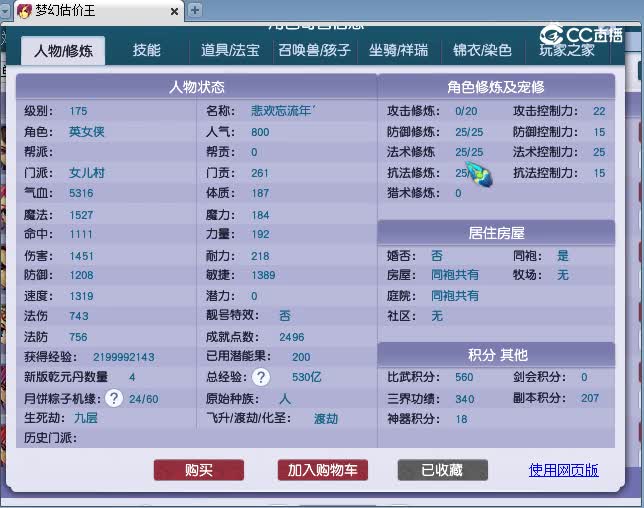Open the 人物/修炼 tab
644x508 pixels.
(63, 51)
